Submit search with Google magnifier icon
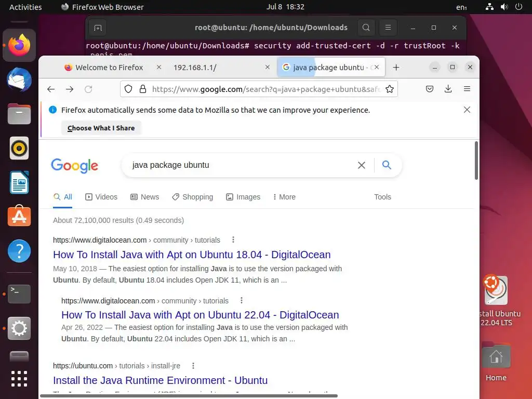 pos(387,165)
